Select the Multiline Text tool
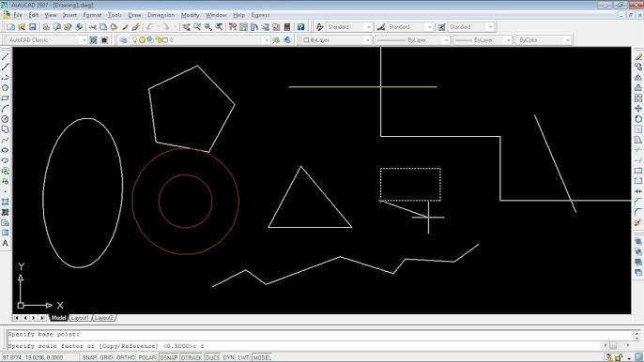 6,243
